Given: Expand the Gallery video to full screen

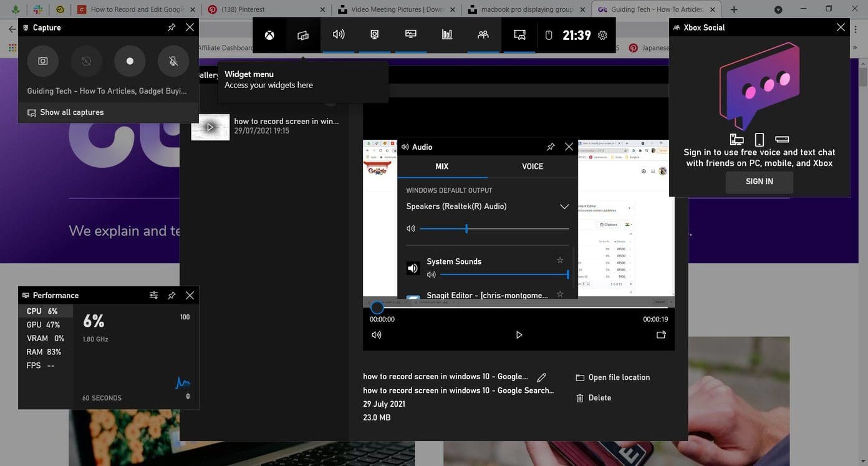Looking at the screenshot, I should pos(661,335).
